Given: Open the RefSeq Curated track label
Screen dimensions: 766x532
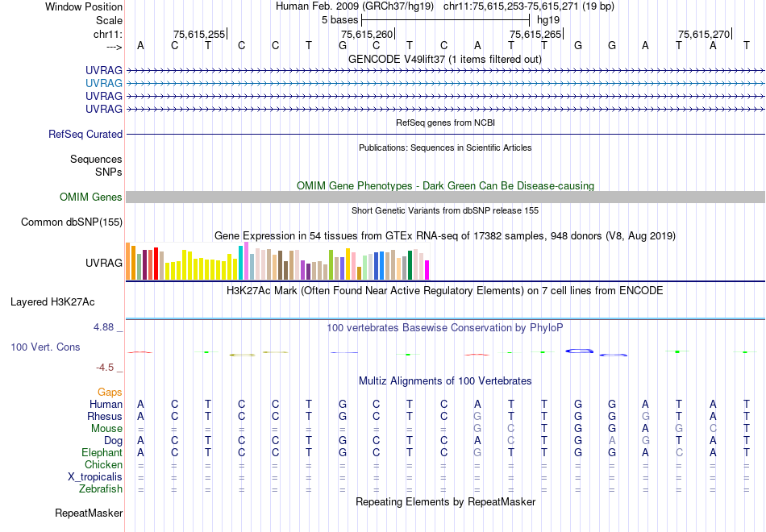Looking at the screenshot, I should 85,134.
